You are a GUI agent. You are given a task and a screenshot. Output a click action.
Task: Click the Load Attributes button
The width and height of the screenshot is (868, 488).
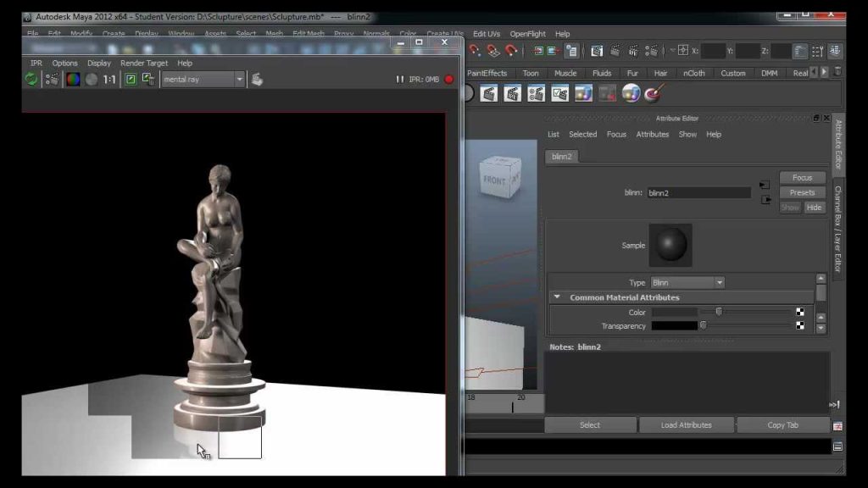tap(686, 425)
